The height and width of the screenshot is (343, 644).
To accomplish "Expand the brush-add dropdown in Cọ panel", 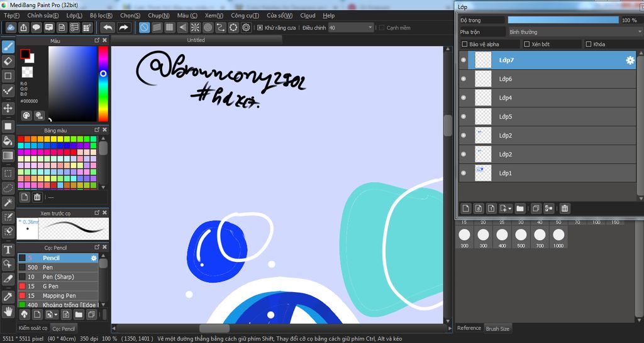I will (56, 315).
